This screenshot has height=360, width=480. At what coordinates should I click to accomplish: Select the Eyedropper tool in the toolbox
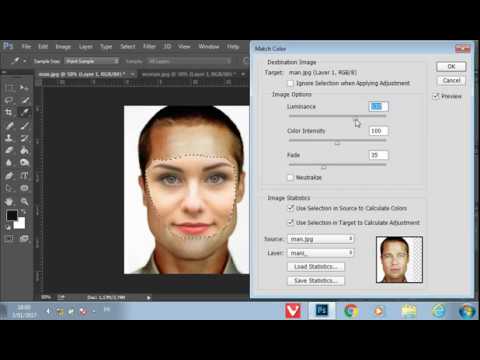pyautogui.click(x=24, y=112)
